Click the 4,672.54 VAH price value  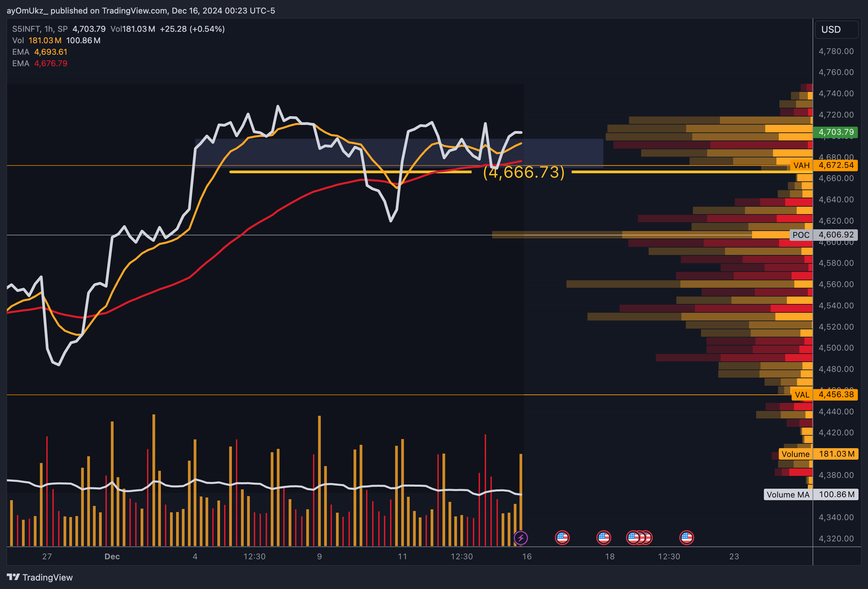click(x=836, y=165)
